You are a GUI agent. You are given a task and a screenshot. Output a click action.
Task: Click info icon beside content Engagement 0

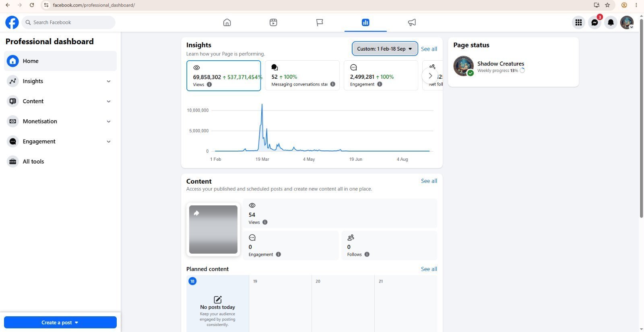pyautogui.click(x=279, y=254)
